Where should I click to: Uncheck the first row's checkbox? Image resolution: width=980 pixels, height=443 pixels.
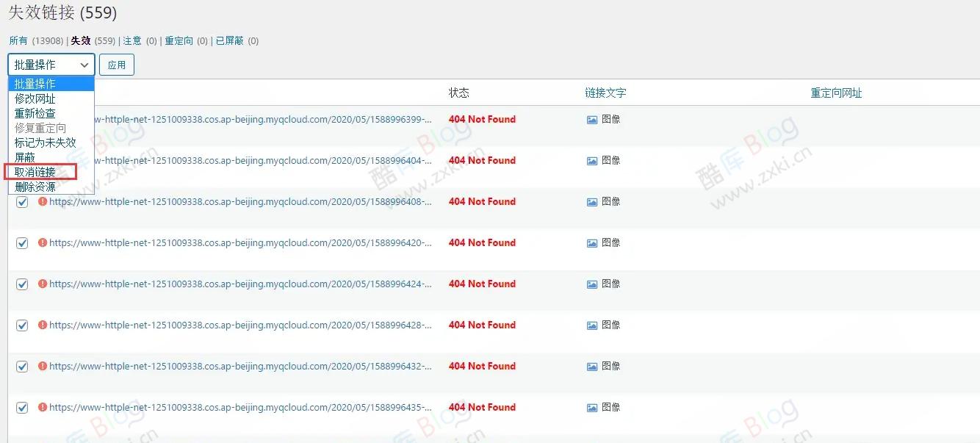coord(22,202)
